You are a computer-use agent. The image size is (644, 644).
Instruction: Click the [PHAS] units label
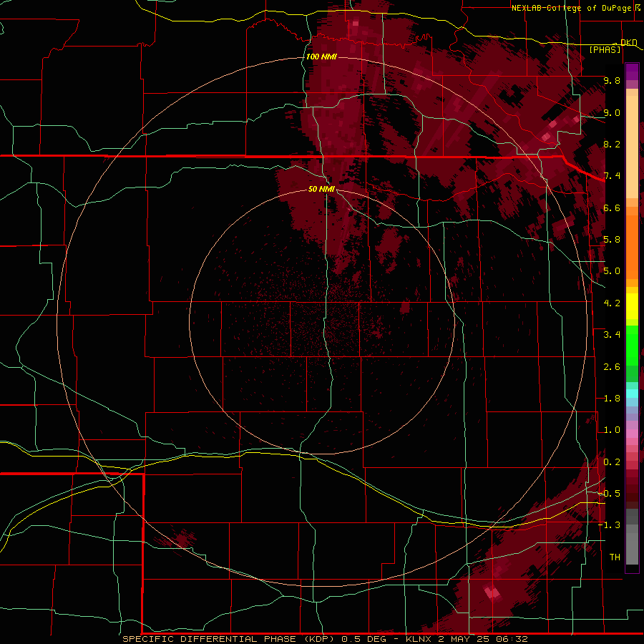[x=605, y=49]
